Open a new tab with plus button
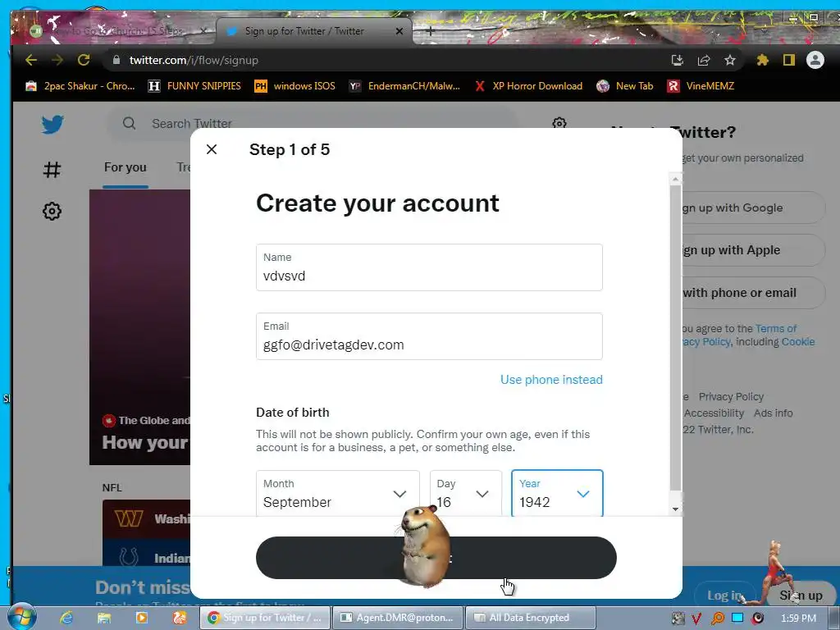Screen dimensions: 840x630 pyautogui.click(x=430, y=31)
